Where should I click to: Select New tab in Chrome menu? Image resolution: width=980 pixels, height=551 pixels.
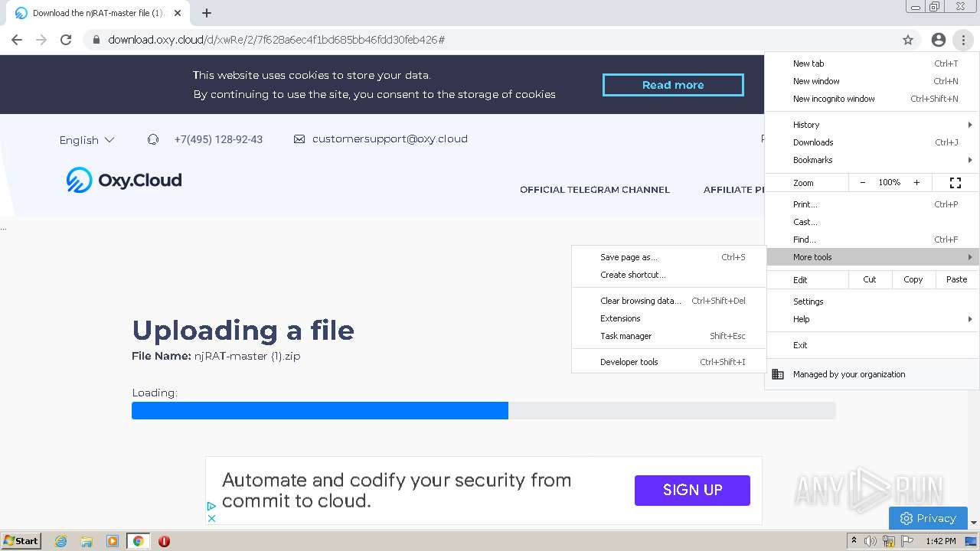pyautogui.click(x=873, y=64)
